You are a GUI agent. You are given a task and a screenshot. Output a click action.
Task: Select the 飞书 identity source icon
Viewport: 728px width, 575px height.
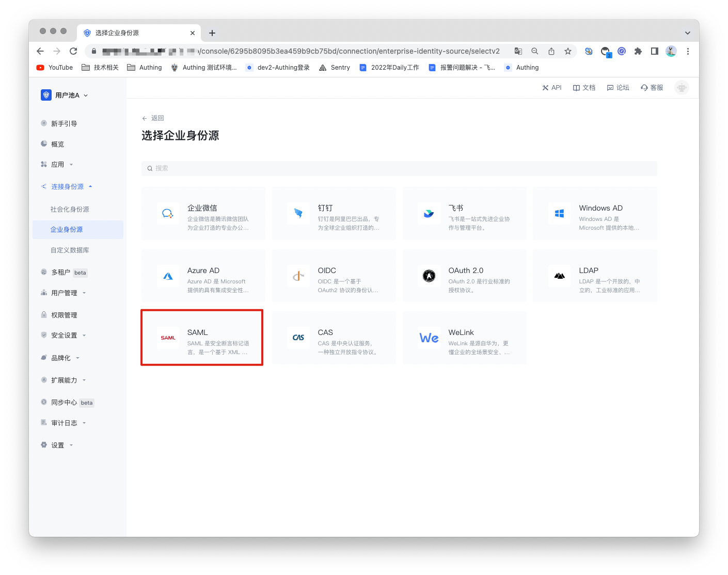pyautogui.click(x=429, y=214)
